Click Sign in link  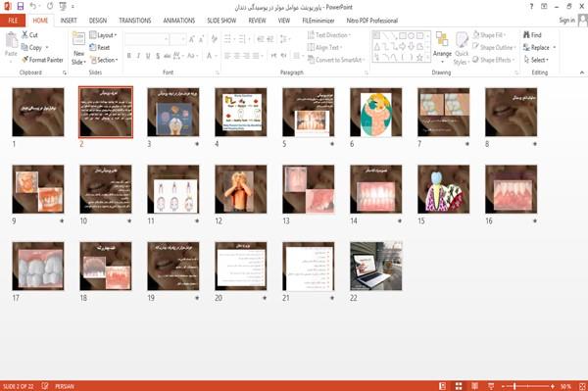pos(566,21)
